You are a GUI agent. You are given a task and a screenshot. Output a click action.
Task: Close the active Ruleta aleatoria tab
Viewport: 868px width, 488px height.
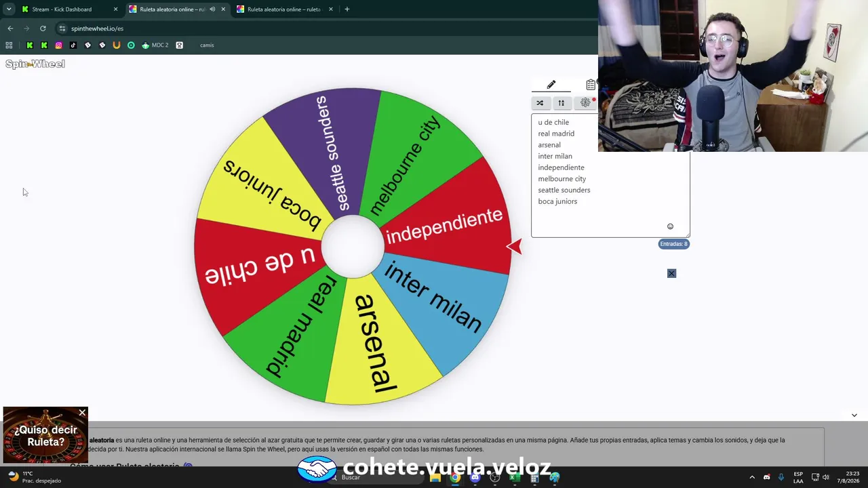click(x=223, y=9)
